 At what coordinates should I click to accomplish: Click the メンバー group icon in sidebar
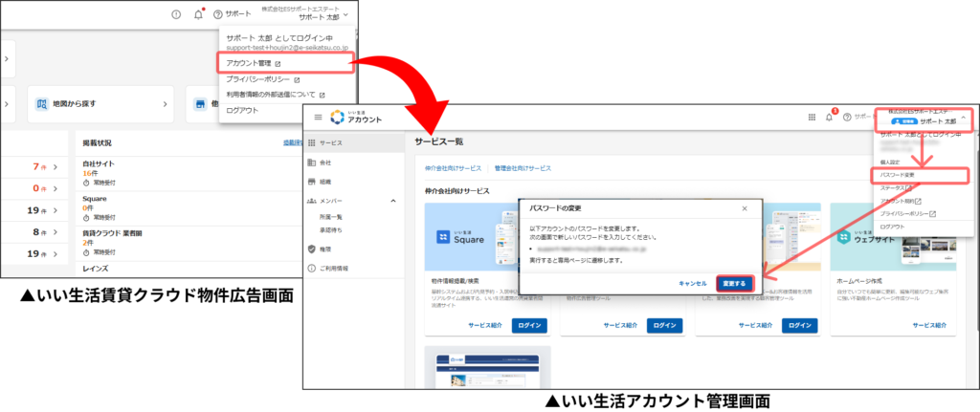click(312, 201)
